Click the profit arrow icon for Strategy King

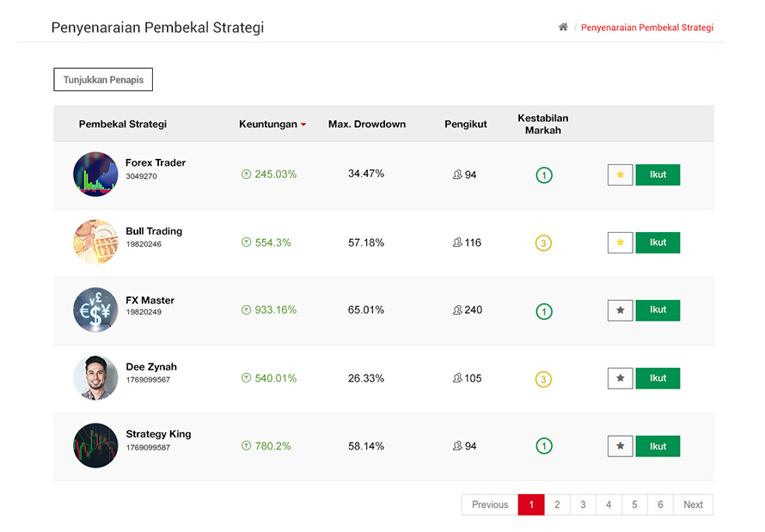tap(246, 446)
